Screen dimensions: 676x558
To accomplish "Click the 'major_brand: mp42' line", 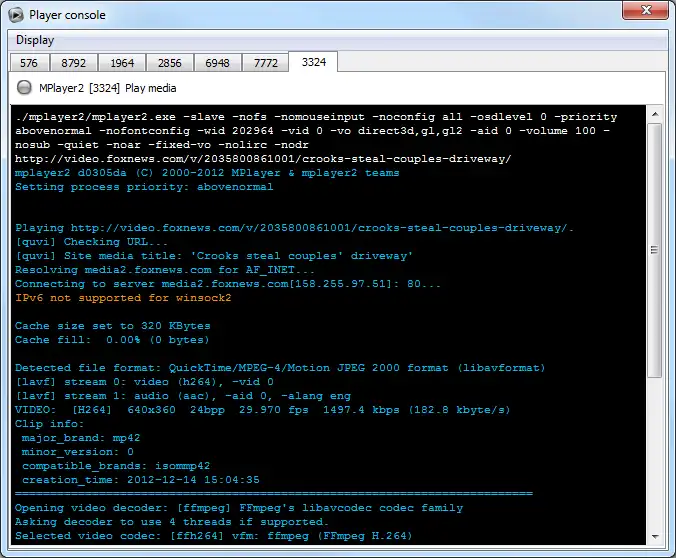I will (x=81, y=438).
